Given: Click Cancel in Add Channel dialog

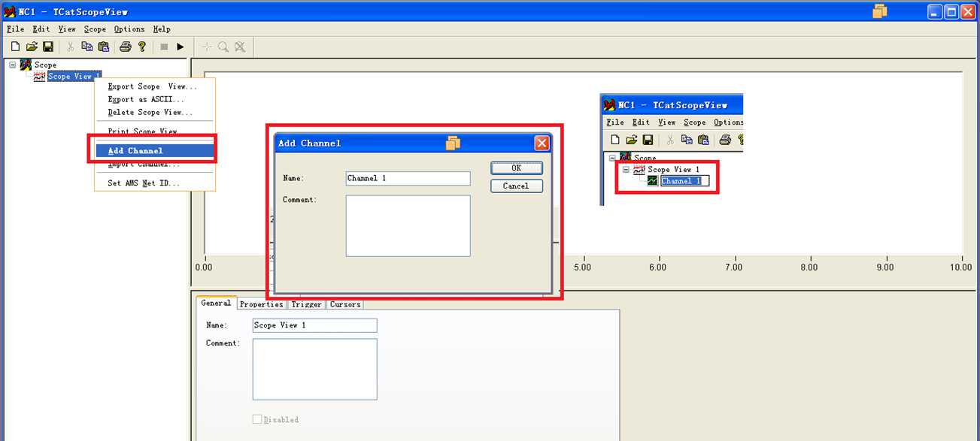Looking at the screenshot, I should coord(516,186).
